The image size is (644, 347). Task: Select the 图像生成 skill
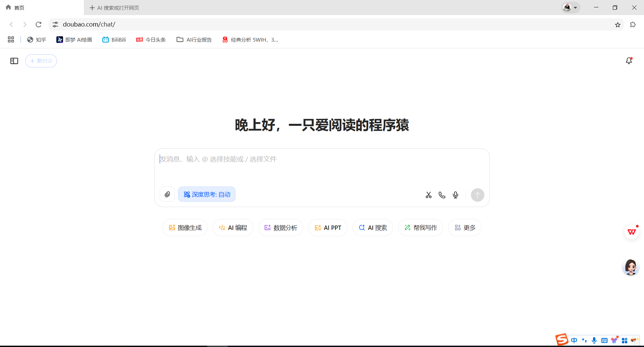[x=185, y=228]
